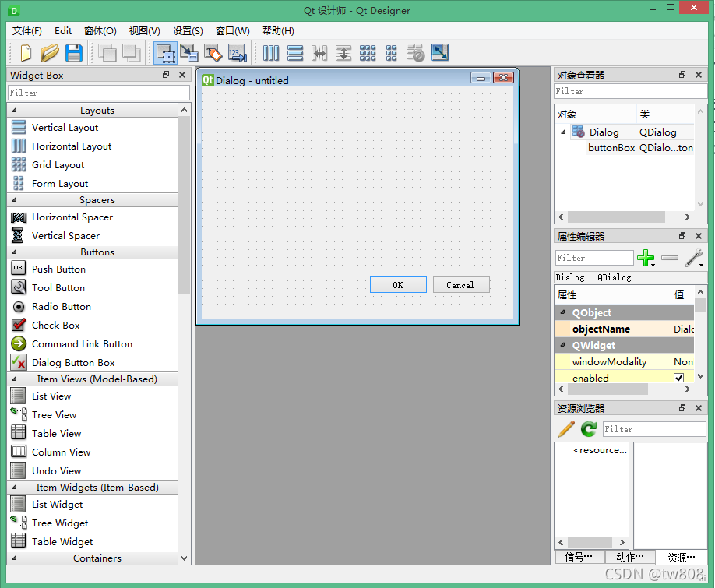Click the Save floppy disk icon
The height and width of the screenshot is (588, 715).
click(74, 53)
